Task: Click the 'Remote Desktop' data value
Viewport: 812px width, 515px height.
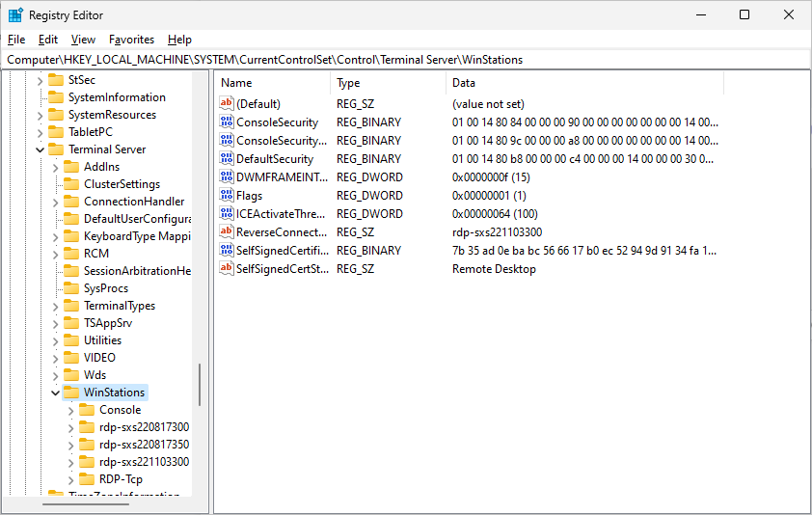Action: [494, 269]
